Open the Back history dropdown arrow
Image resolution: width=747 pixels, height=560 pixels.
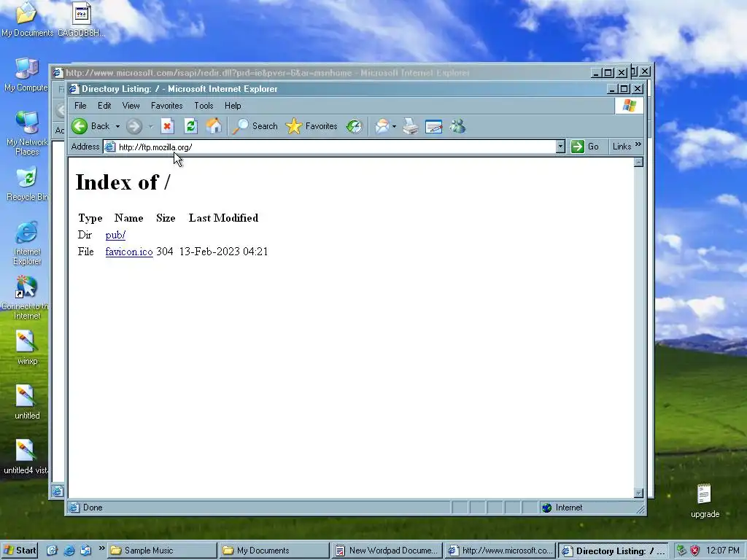pyautogui.click(x=117, y=126)
